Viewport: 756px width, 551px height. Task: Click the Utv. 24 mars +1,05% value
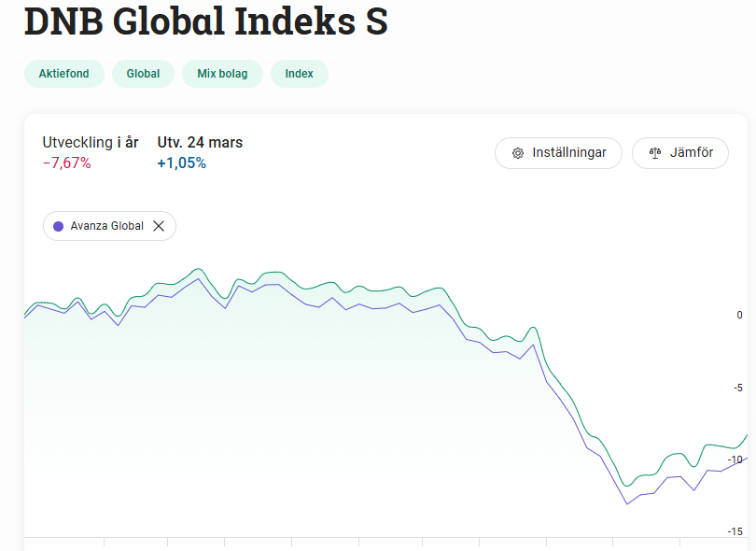coord(182,163)
